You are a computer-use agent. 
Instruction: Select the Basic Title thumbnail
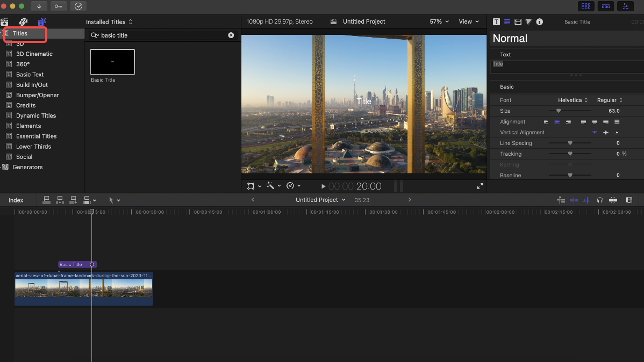(112, 62)
